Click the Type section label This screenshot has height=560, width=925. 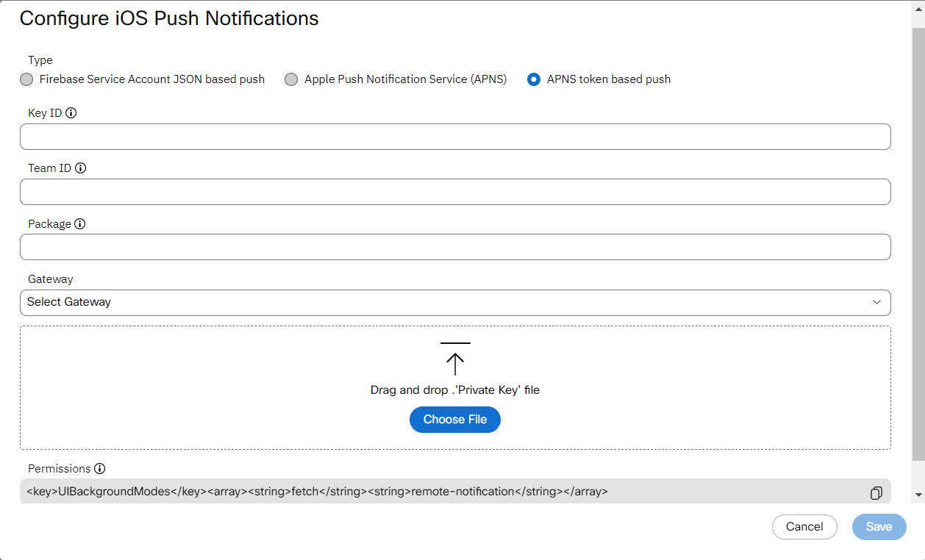[40, 60]
